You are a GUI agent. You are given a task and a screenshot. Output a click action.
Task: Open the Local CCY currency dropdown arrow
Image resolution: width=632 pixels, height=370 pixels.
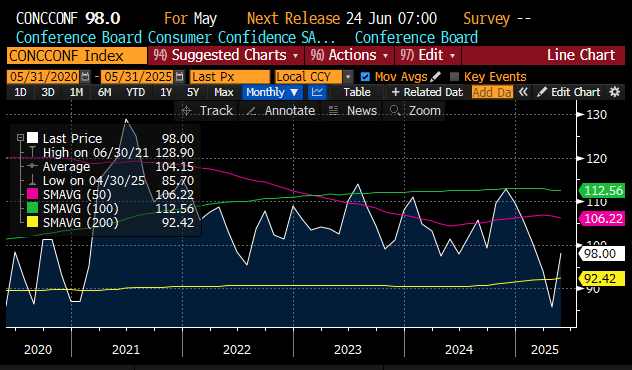point(348,77)
